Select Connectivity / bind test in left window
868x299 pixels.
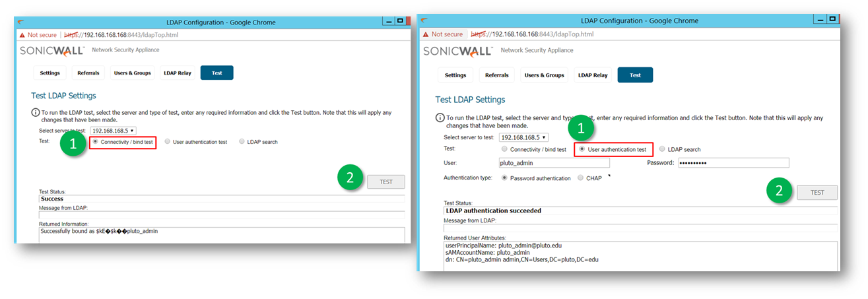[96, 142]
